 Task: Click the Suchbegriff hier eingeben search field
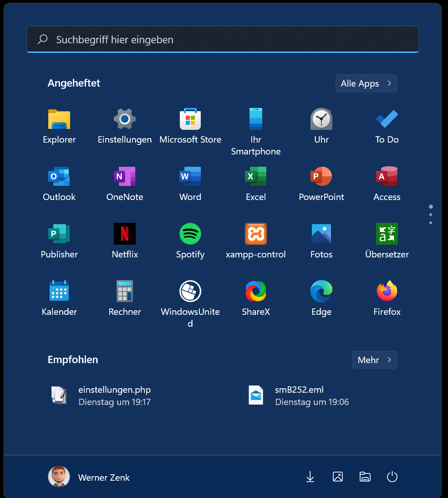222,40
